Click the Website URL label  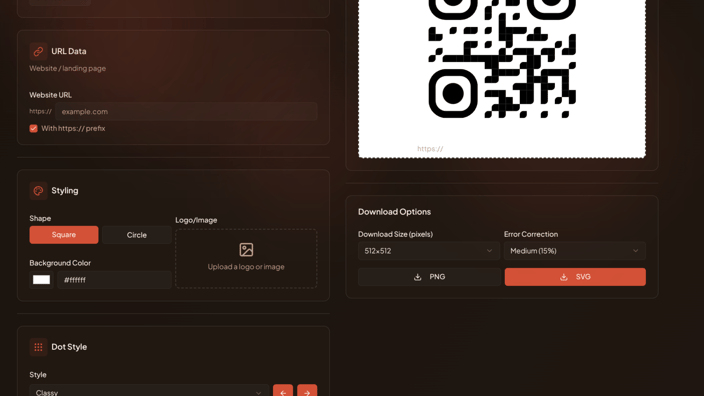click(x=50, y=95)
